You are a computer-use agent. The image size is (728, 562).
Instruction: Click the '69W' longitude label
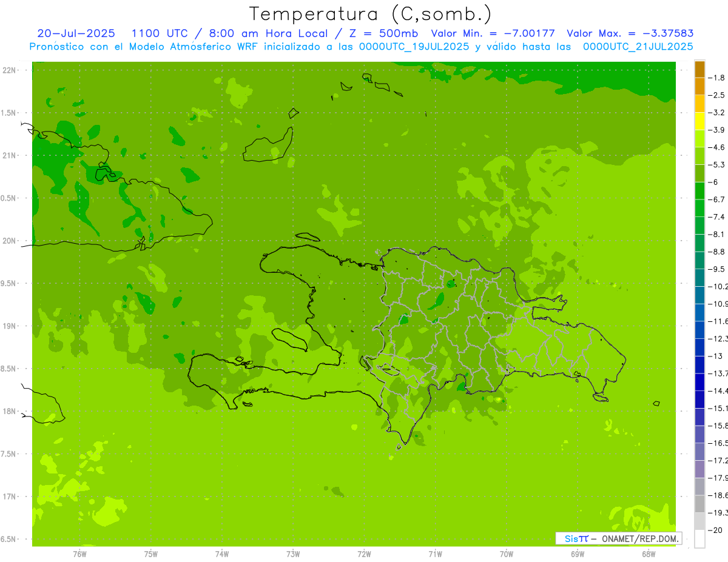578,554
